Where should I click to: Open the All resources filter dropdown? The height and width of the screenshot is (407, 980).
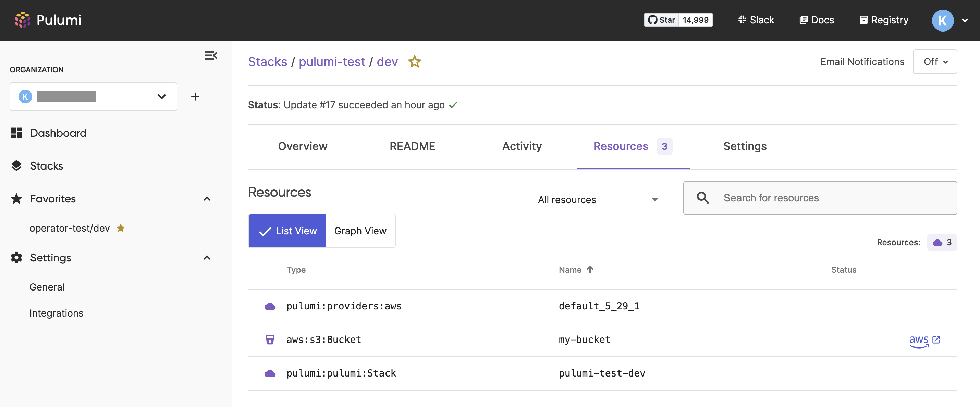pos(599,200)
